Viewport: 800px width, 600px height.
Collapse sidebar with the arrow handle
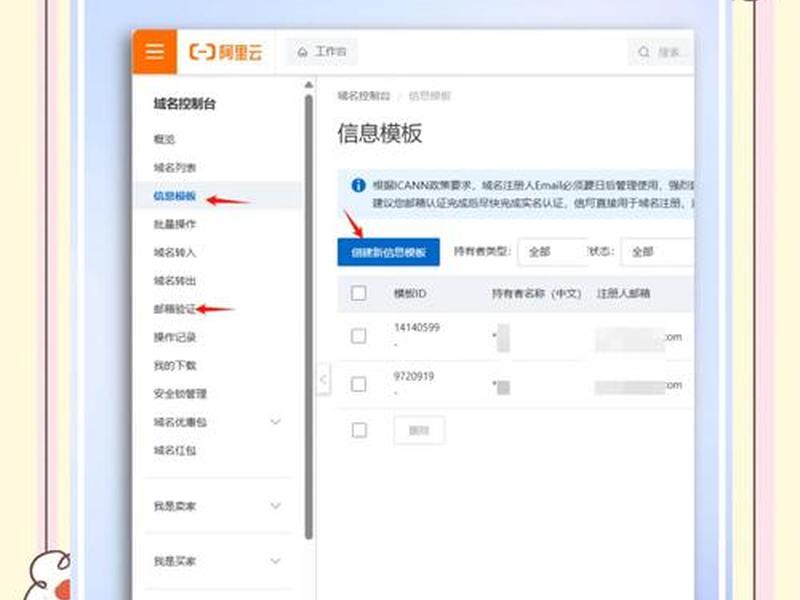pyautogui.click(x=323, y=379)
